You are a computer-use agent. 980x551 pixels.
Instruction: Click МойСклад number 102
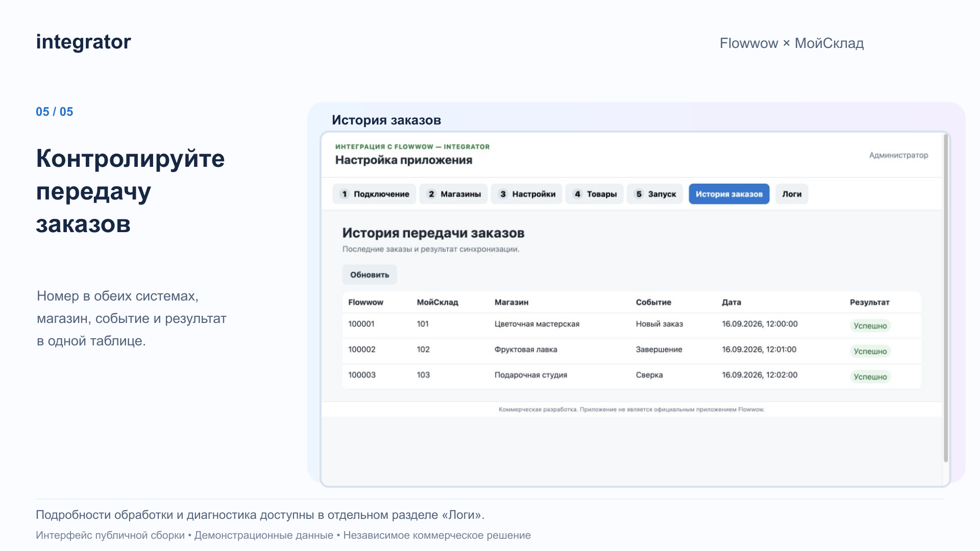click(423, 349)
